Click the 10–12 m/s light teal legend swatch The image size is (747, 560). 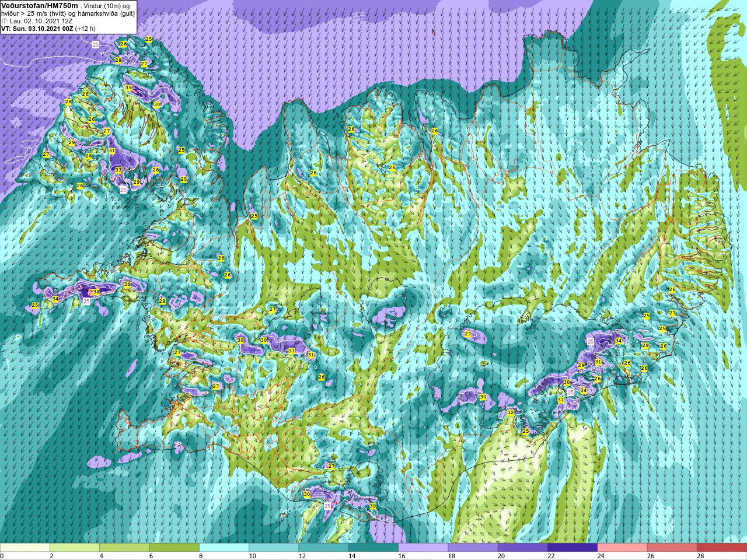274,547
